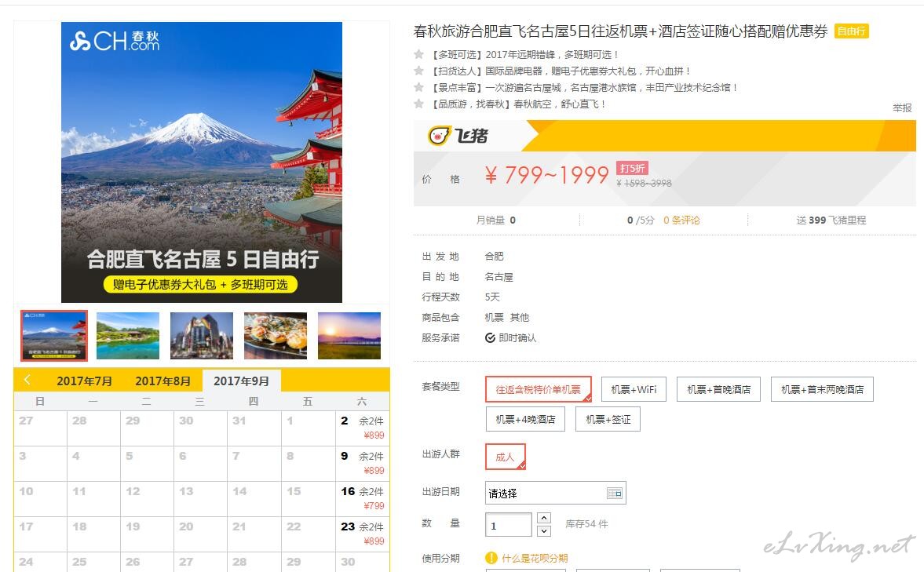924x572 pixels.
Task: Select 机票+首末两晚酒店 package option
Action: click(822, 389)
